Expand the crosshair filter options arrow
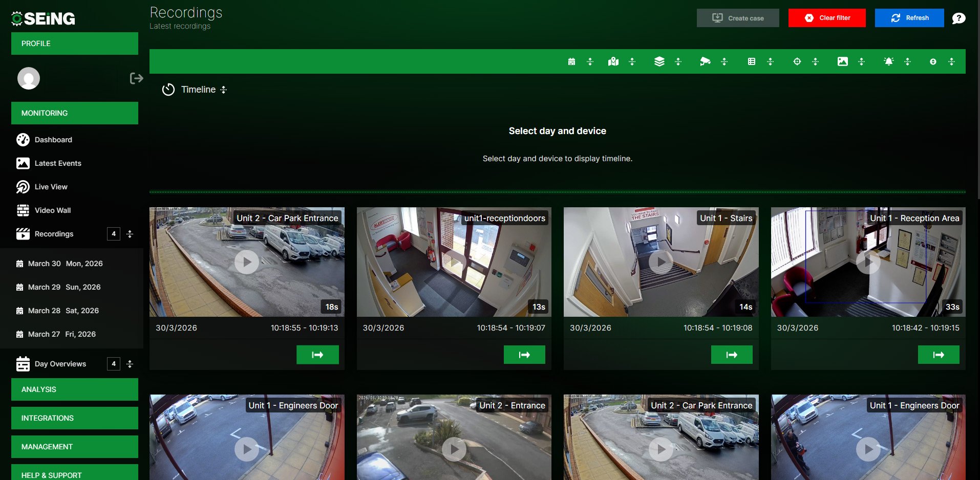 point(815,62)
